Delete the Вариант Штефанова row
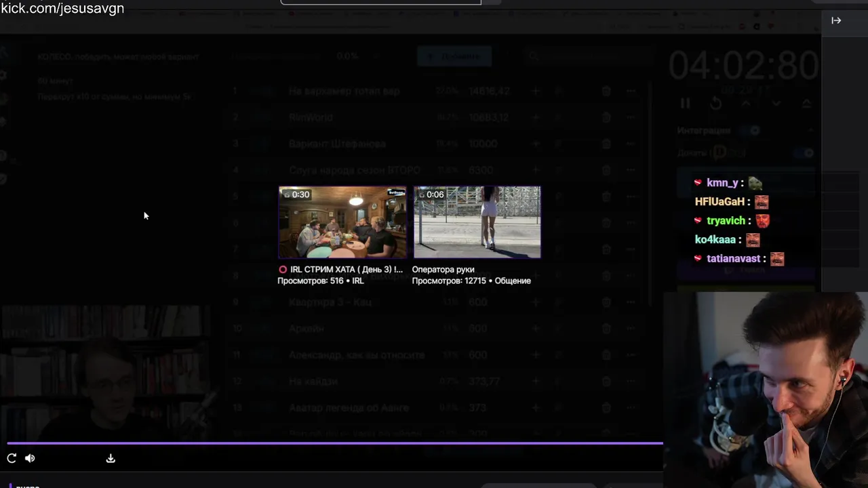This screenshot has width=868, height=488. (606, 144)
